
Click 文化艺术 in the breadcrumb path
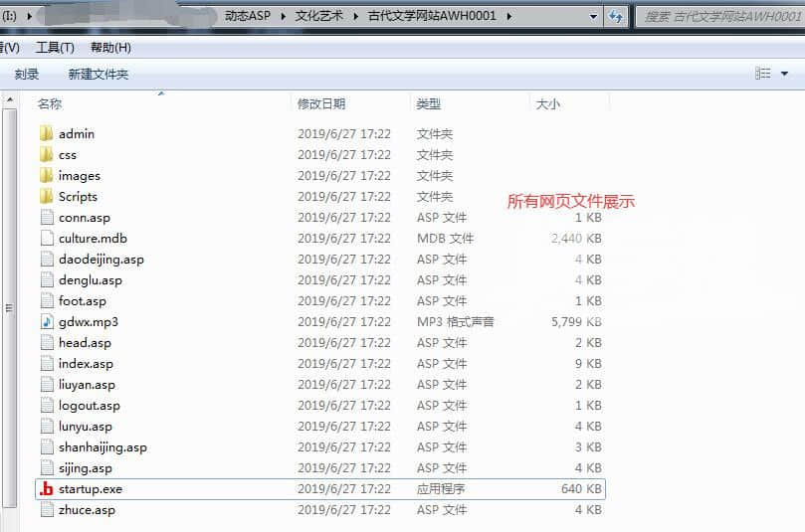(317, 16)
